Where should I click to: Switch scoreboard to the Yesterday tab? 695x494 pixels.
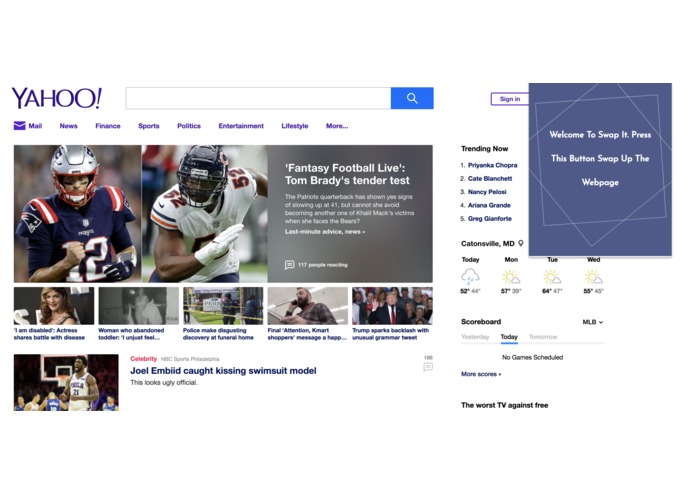click(475, 337)
